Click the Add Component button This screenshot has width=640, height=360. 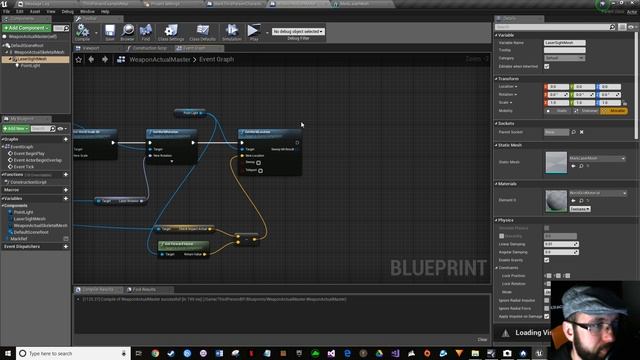26,28
